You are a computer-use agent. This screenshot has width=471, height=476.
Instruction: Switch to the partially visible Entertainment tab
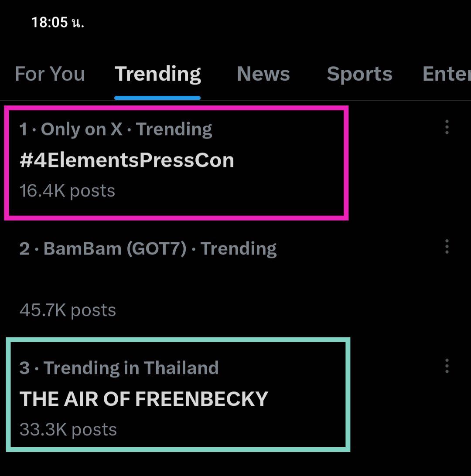(447, 74)
